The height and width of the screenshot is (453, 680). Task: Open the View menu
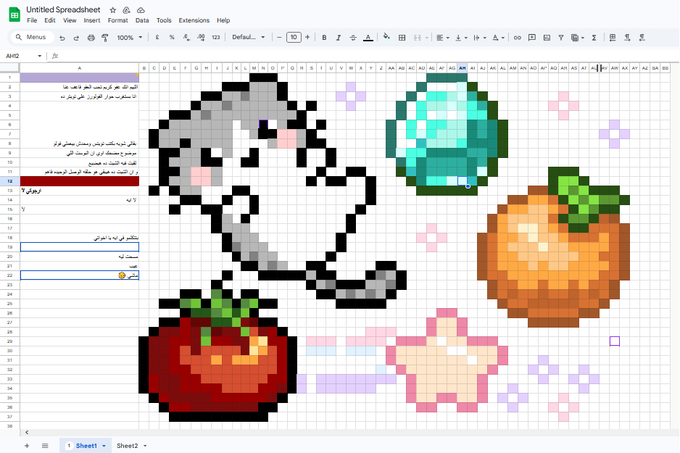pos(69,20)
